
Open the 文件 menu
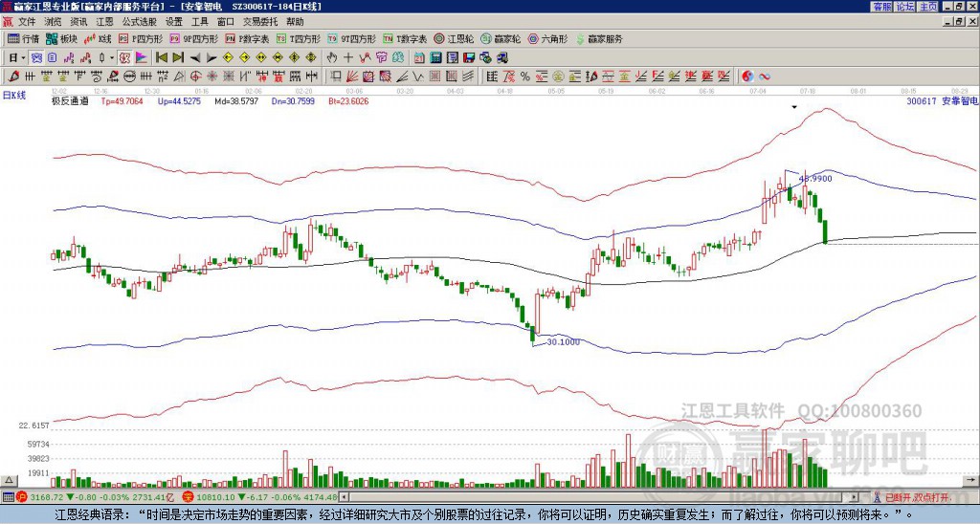coord(27,22)
